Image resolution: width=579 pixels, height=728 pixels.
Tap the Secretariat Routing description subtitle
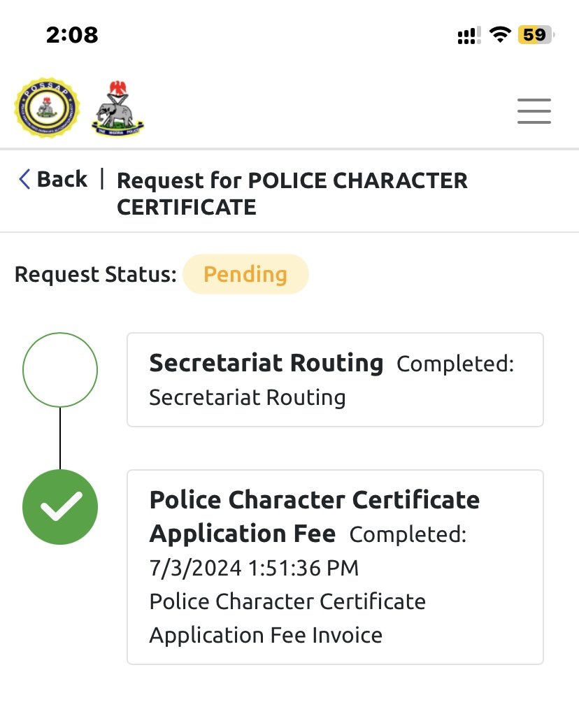pos(248,397)
